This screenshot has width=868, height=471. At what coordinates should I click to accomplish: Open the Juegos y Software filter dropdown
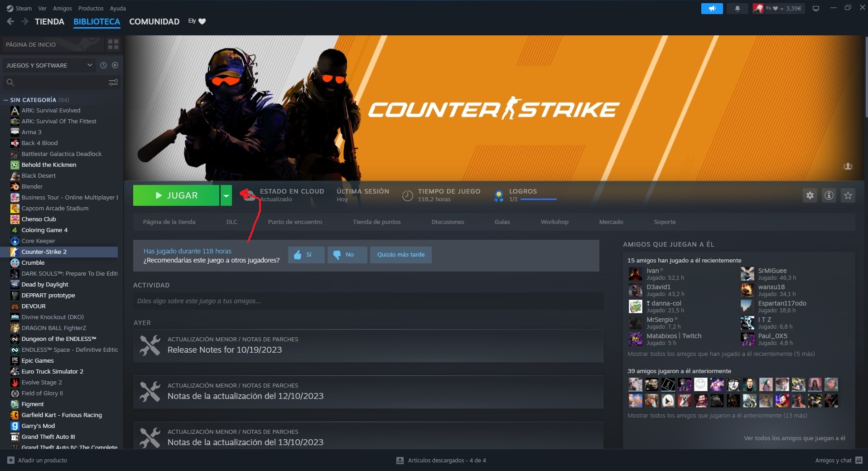coord(49,65)
